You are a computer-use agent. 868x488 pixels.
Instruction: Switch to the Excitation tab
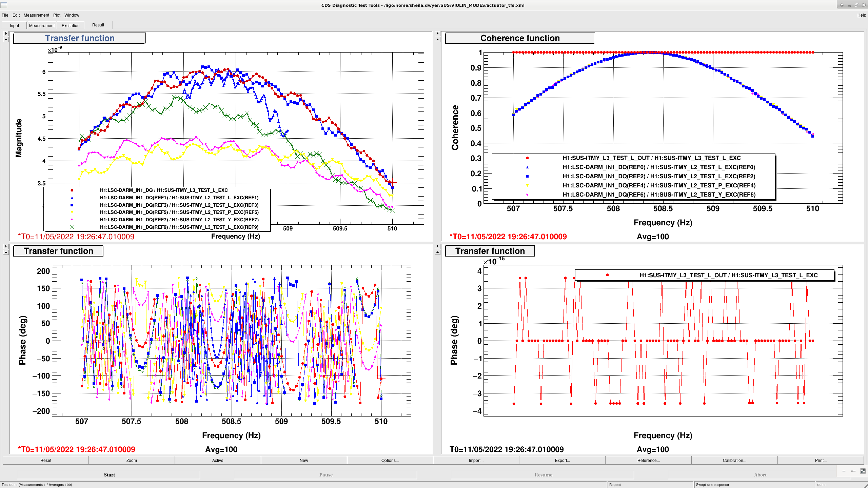coord(71,25)
